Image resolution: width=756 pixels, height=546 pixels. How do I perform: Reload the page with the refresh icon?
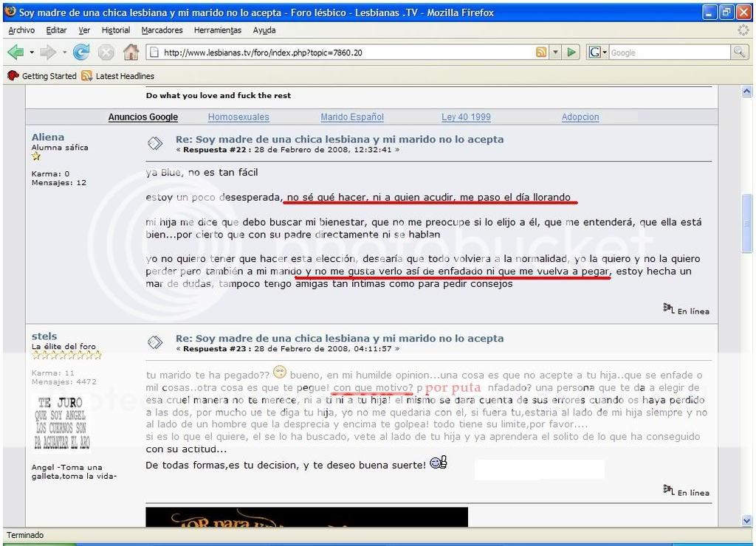tap(81, 52)
